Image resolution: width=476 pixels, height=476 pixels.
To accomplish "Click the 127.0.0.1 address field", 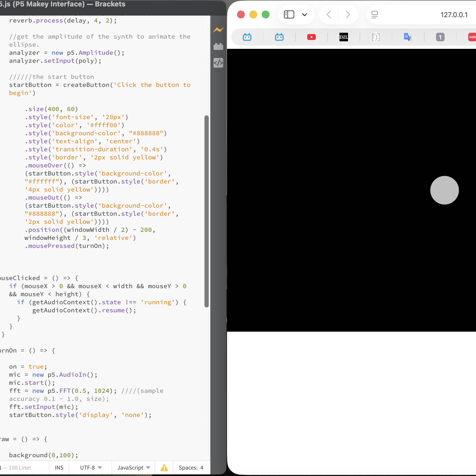I will point(454,15).
